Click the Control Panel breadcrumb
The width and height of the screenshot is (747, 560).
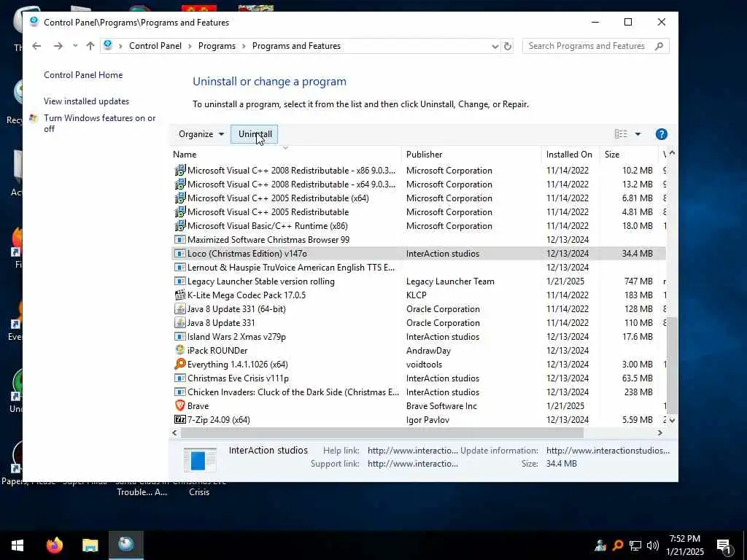click(155, 46)
